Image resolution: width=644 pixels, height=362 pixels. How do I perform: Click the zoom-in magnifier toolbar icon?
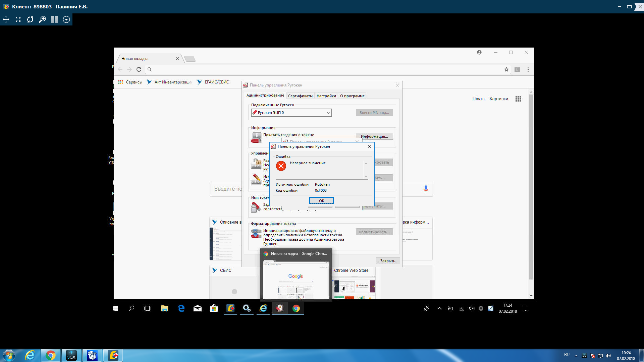[x=42, y=19]
